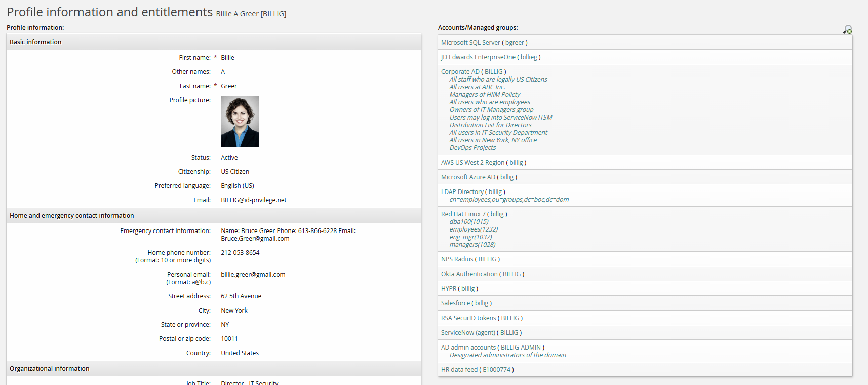
Task: Open the NPS Radius account link
Action: [x=457, y=259]
